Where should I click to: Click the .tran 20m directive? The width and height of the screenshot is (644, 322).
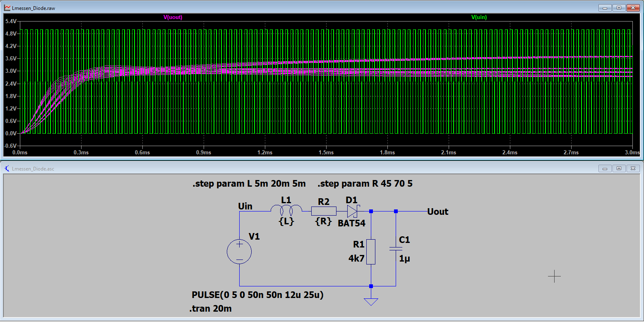point(210,309)
